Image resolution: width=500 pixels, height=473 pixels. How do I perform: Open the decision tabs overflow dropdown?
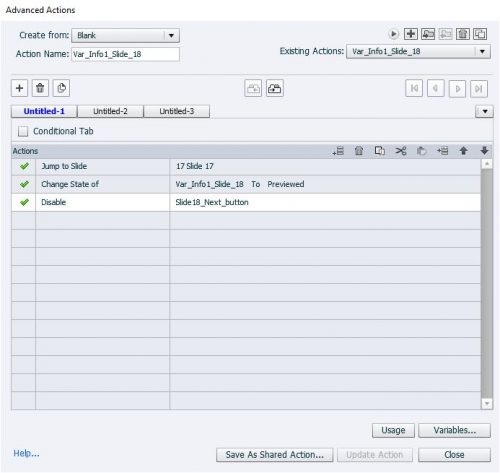[x=485, y=111]
